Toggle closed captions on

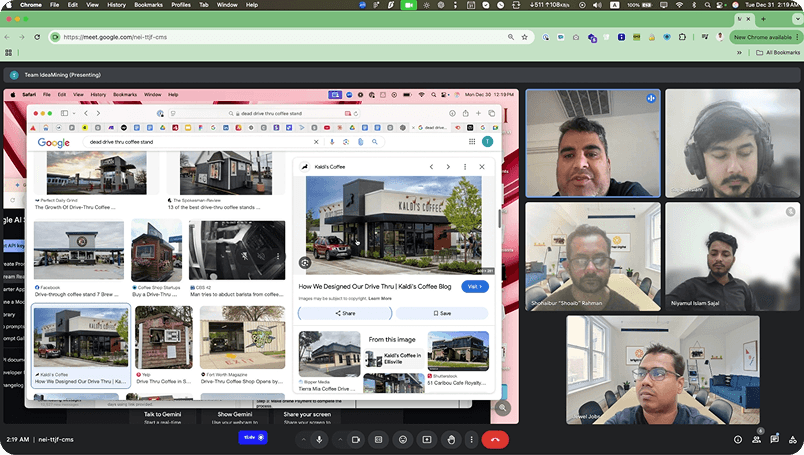(x=380, y=439)
